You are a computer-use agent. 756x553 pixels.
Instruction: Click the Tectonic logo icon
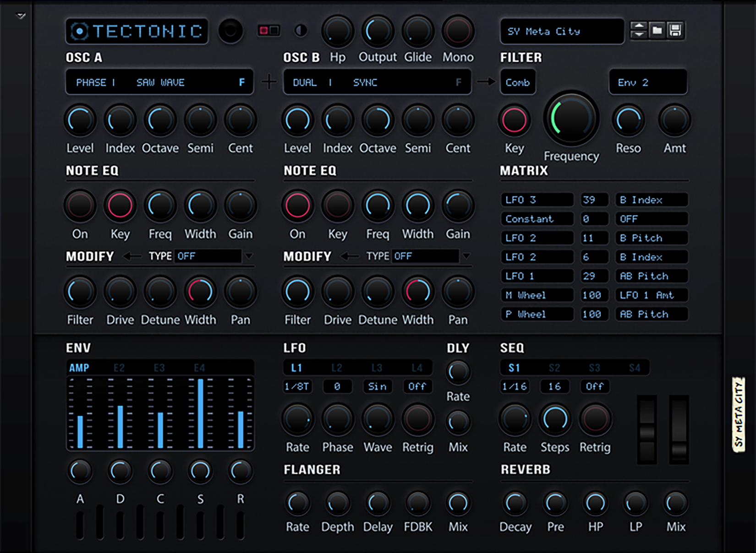coord(80,31)
